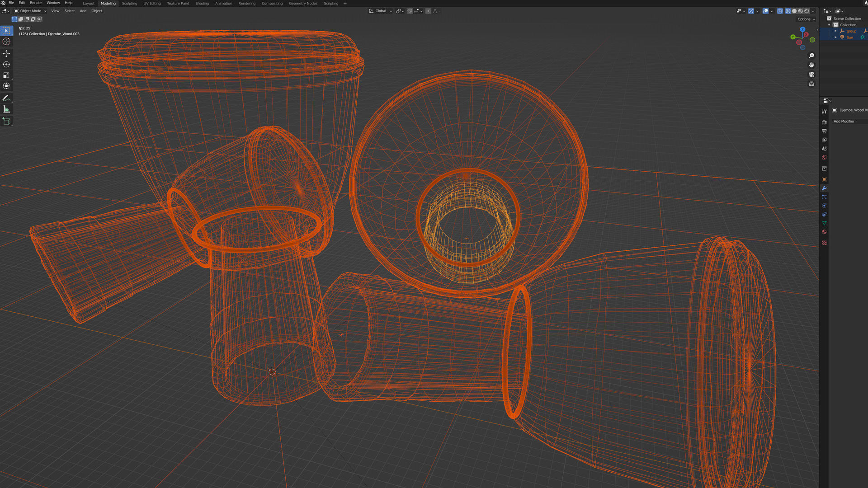The height and width of the screenshot is (488, 868).
Task: Select the Measure tool
Action: click(6, 109)
